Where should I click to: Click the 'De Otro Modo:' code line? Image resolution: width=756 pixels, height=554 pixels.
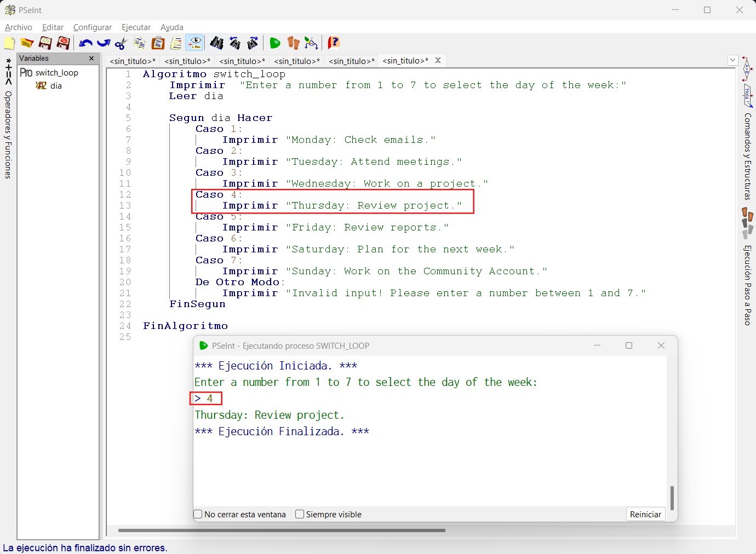240,282
